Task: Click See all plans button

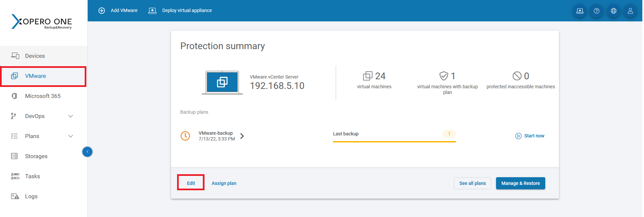Action: point(473,183)
